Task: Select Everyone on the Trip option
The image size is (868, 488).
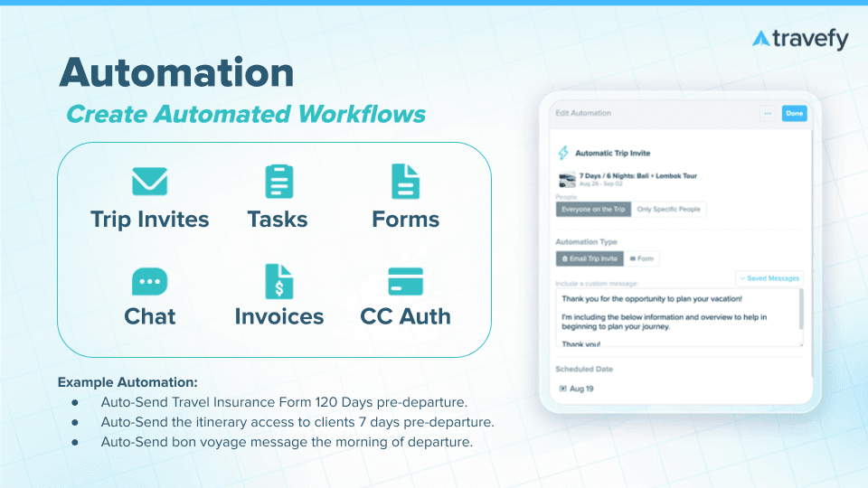Action: [593, 209]
